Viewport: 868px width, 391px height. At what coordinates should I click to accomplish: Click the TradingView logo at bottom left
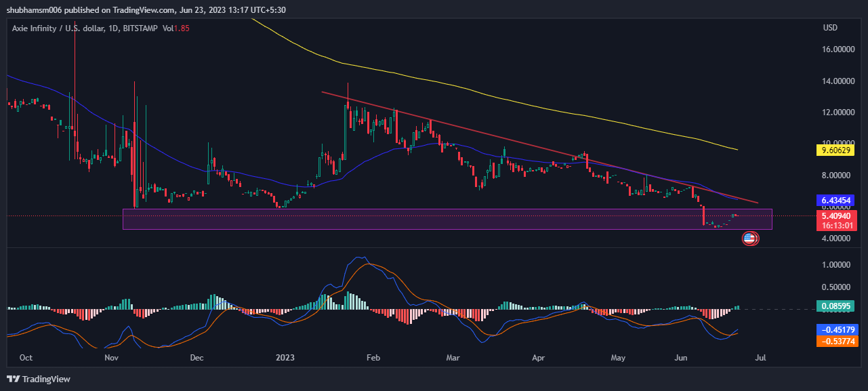[x=39, y=379]
